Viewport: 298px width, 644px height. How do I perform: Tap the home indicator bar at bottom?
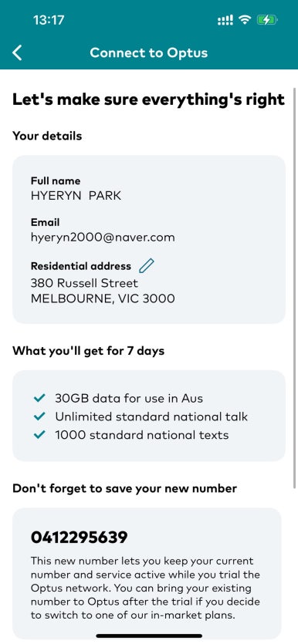click(x=149, y=636)
